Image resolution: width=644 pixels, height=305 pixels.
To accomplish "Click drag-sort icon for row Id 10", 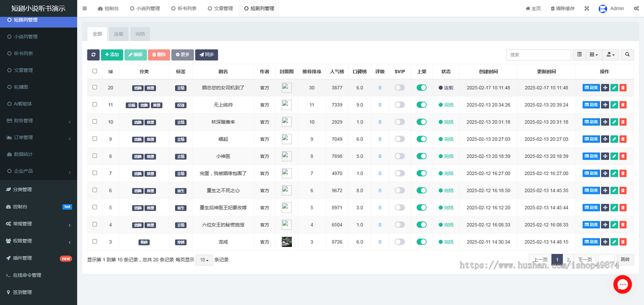I will [605, 122].
